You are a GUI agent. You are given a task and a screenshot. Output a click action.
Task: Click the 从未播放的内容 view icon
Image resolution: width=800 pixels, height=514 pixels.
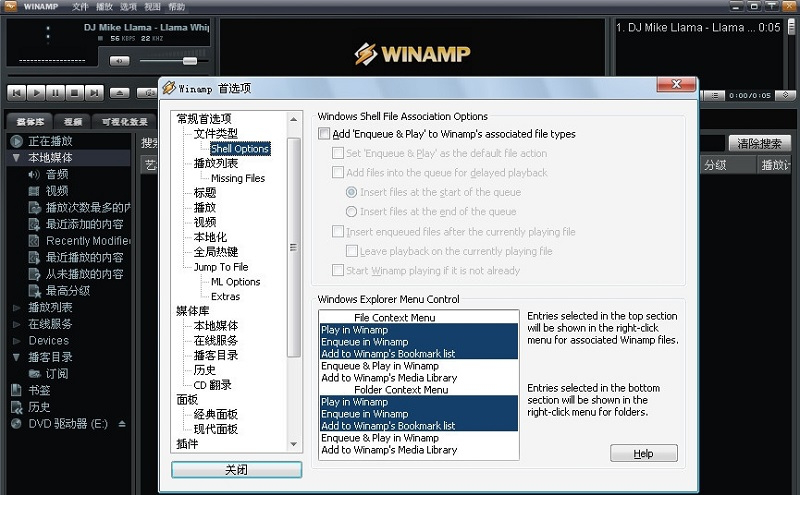(34, 274)
